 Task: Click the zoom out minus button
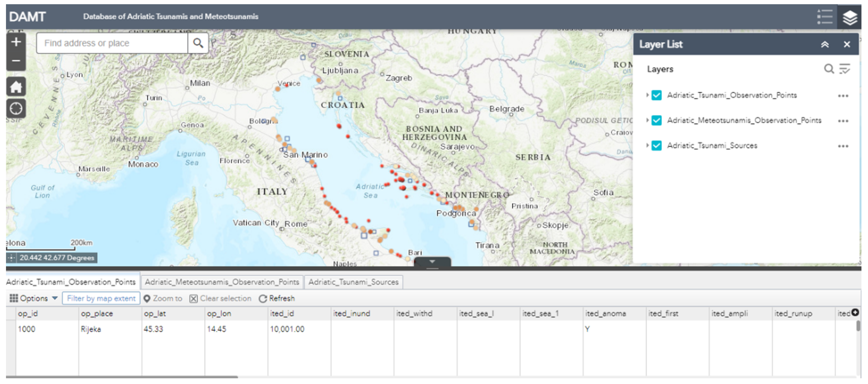(16, 61)
